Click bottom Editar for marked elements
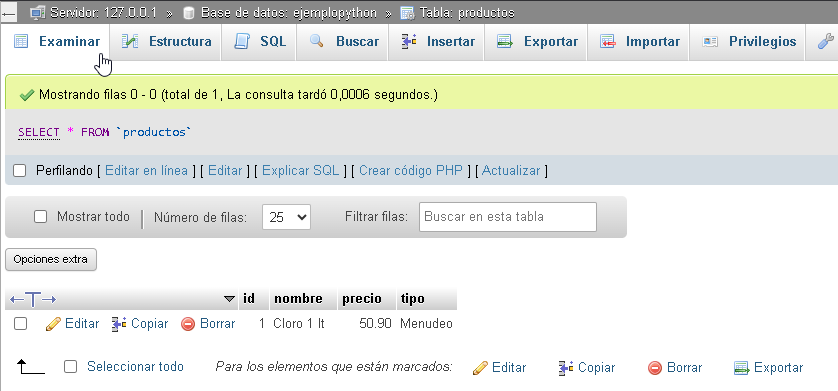This screenshot has height=391, width=838. point(509,368)
